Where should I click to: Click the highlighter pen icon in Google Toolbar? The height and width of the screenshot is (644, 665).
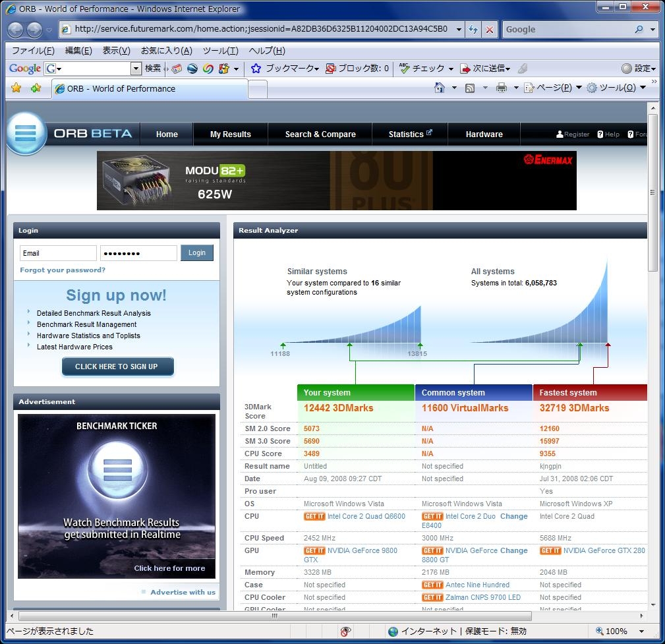point(523,69)
